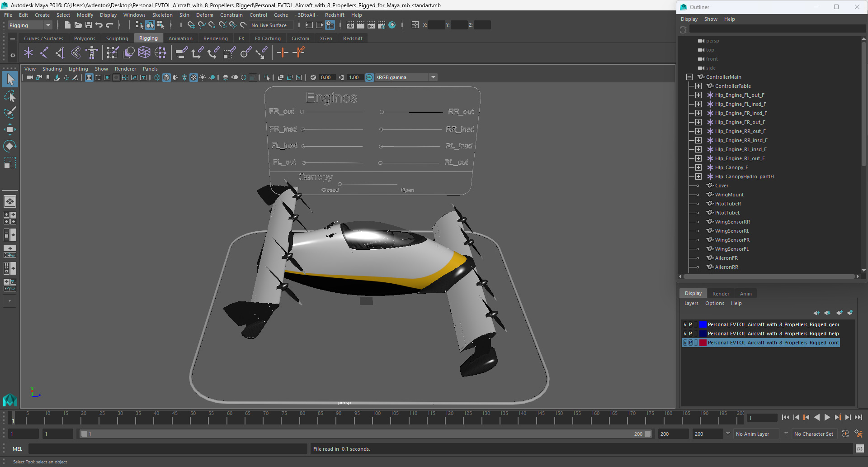Activate the Paint Selection tool

pos(10,113)
